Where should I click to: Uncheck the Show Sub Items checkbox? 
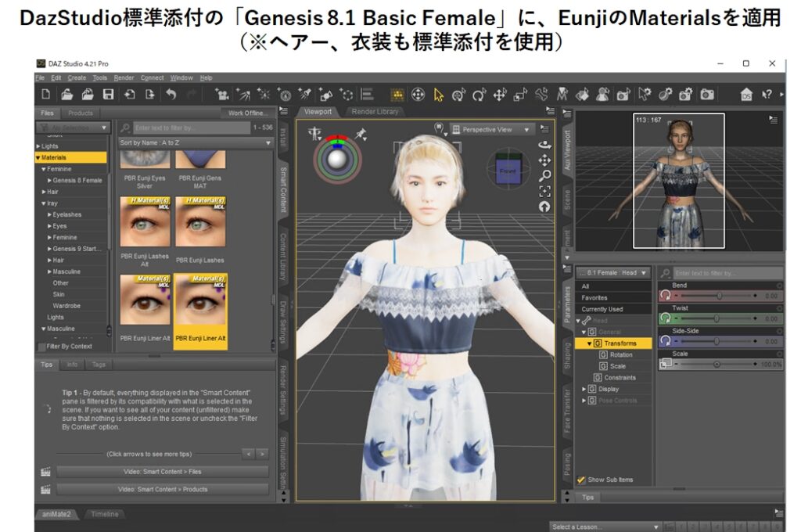click(x=581, y=480)
